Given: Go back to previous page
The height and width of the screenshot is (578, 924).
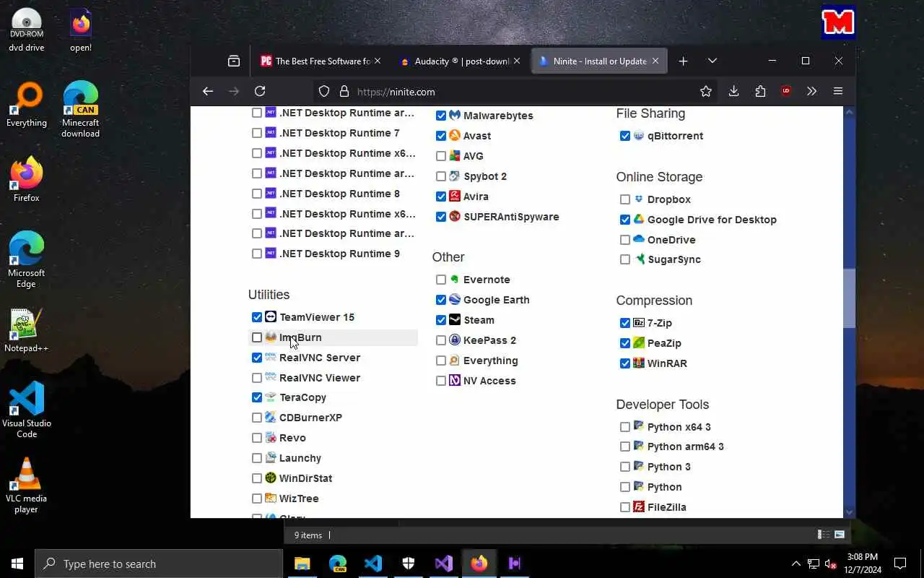Looking at the screenshot, I should click(x=208, y=91).
